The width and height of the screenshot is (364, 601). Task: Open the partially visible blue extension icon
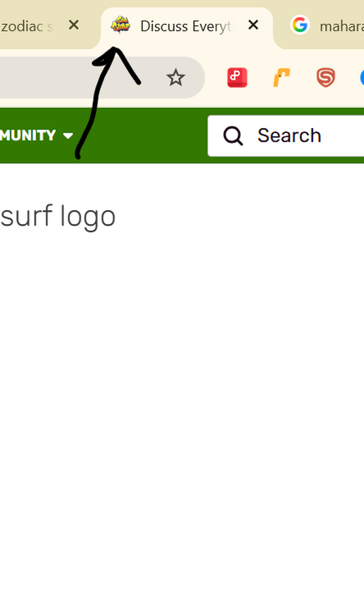click(x=362, y=78)
